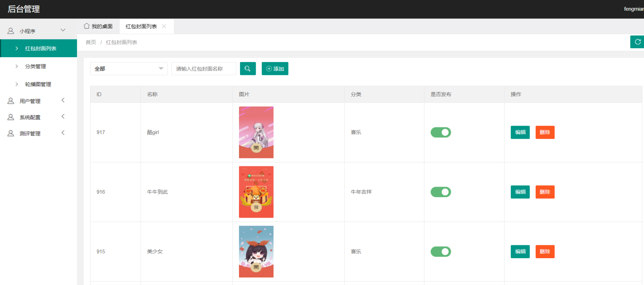The image size is (644, 285).
Task: Open the 全部 category dropdown
Action: coord(129,69)
